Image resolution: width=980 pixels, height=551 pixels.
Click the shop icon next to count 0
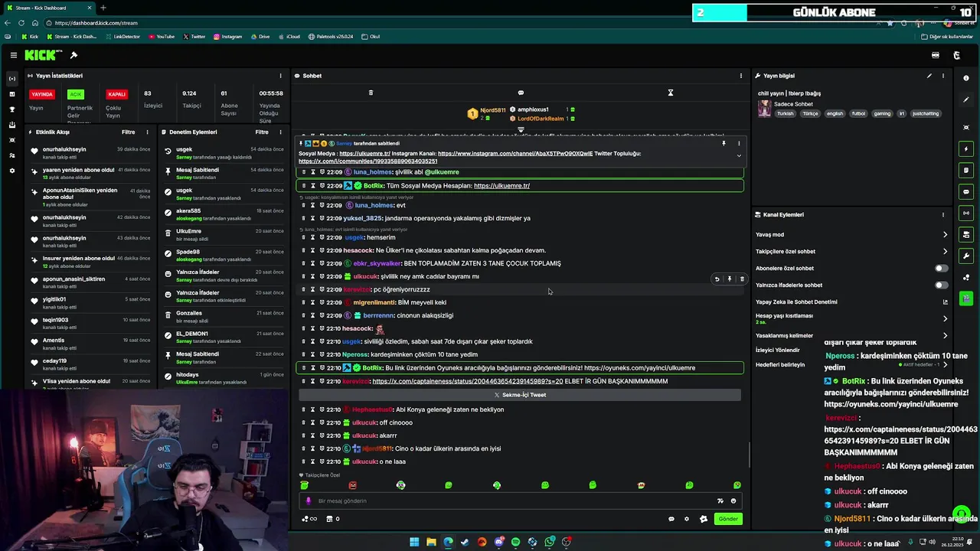pos(330,519)
